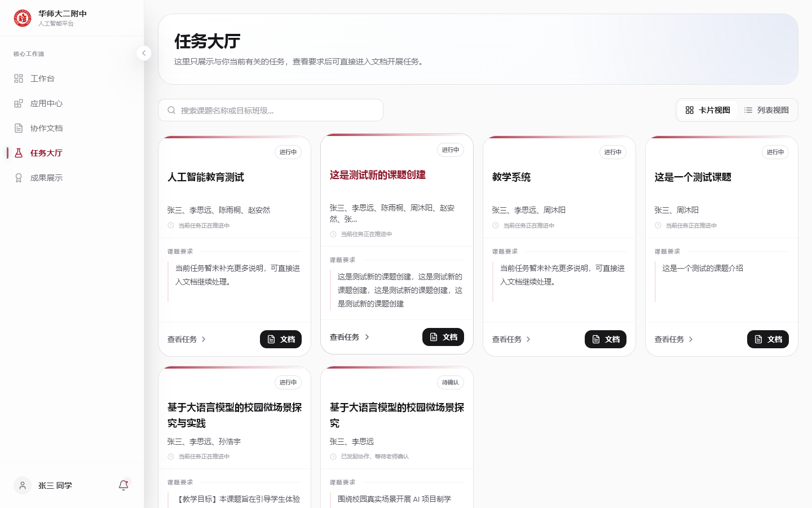Open 文档 for 这是测试新的课题创建
Screen dimensions: 812x508
443,337
